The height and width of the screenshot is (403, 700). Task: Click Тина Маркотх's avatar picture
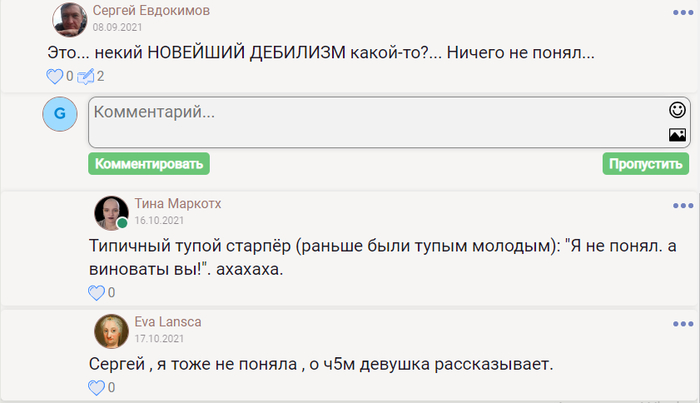tap(110, 212)
